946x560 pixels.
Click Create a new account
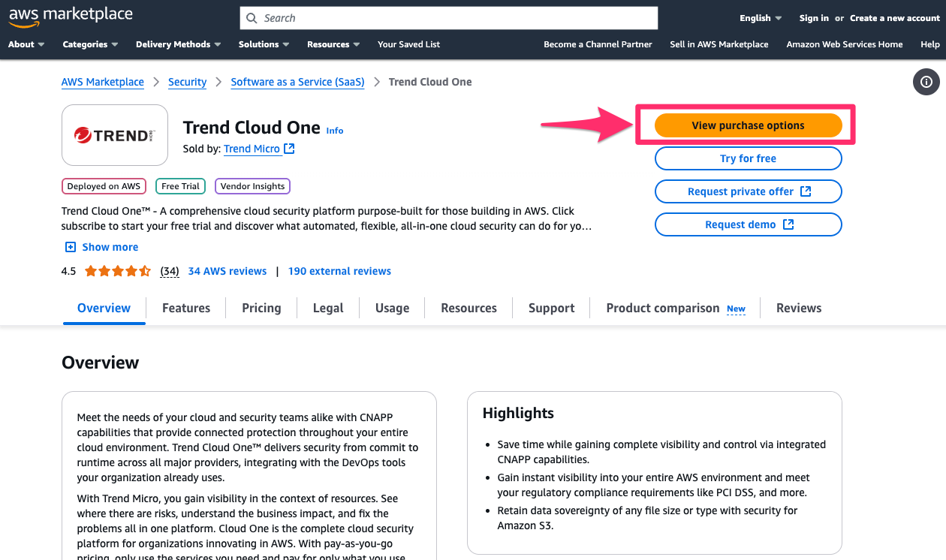point(895,18)
